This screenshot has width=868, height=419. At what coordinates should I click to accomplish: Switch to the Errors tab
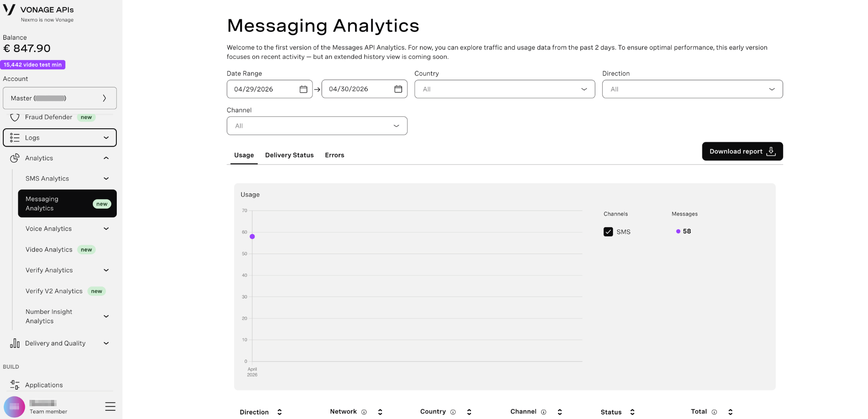pyautogui.click(x=335, y=155)
